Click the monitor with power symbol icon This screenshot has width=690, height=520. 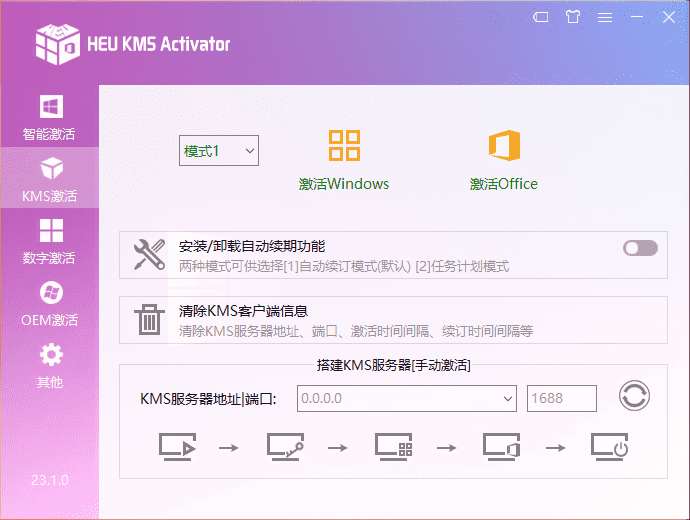(x=608, y=447)
